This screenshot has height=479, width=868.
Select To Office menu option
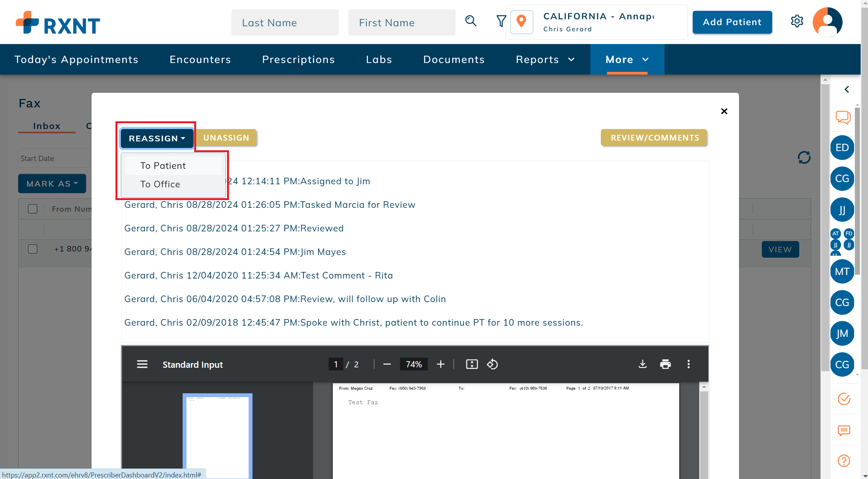pyautogui.click(x=160, y=184)
